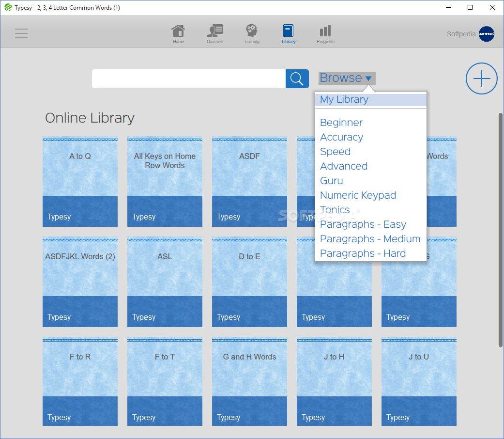Select Advanced category
Viewport: 504px width, 439px height.
(x=344, y=166)
